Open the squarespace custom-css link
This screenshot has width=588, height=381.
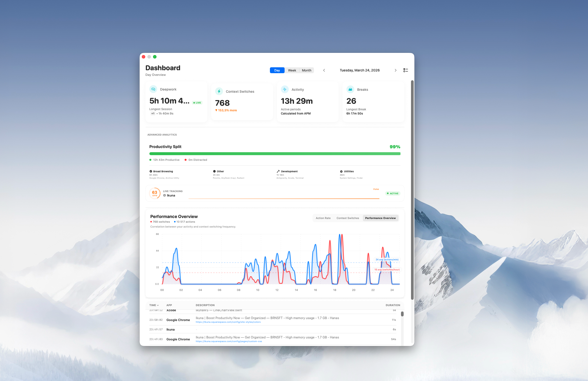pyautogui.click(x=229, y=341)
